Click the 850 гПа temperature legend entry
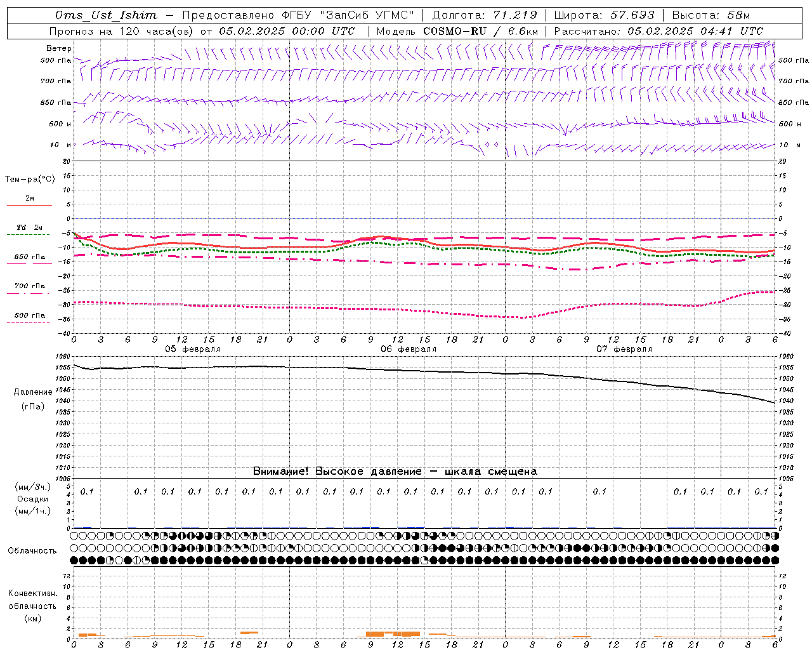 click(x=29, y=257)
